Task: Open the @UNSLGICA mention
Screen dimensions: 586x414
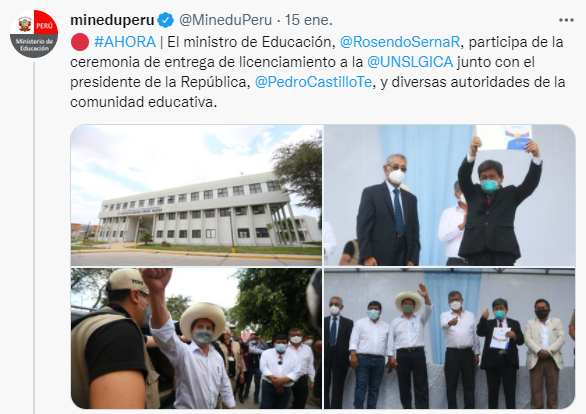Action: tap(410, 62)
